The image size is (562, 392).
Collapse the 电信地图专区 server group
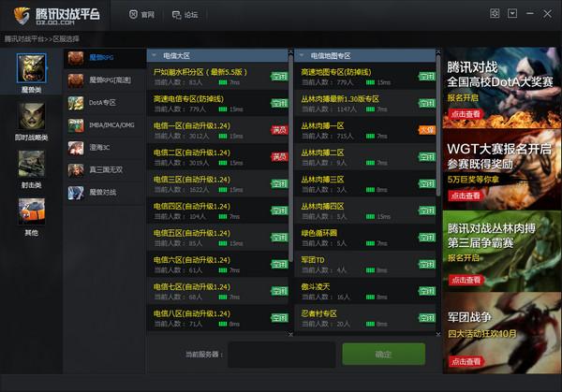301,56
